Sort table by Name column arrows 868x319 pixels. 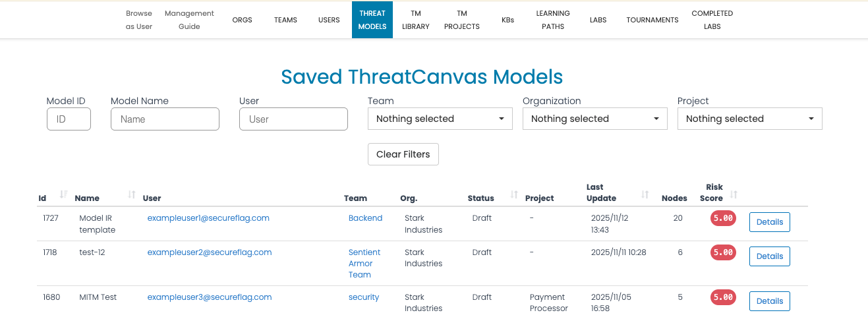132,194
